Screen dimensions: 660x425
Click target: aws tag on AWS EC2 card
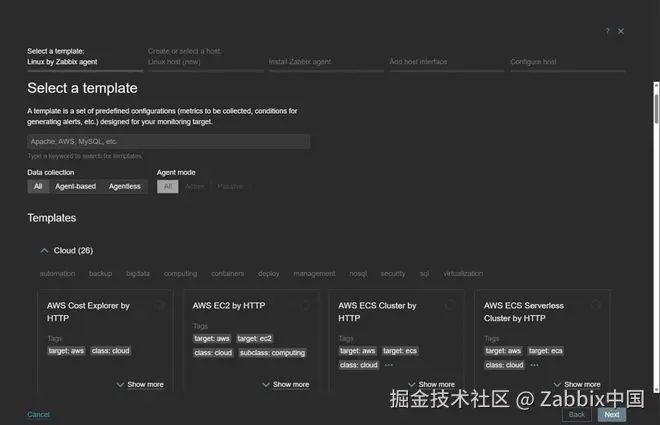click(212, 339)
